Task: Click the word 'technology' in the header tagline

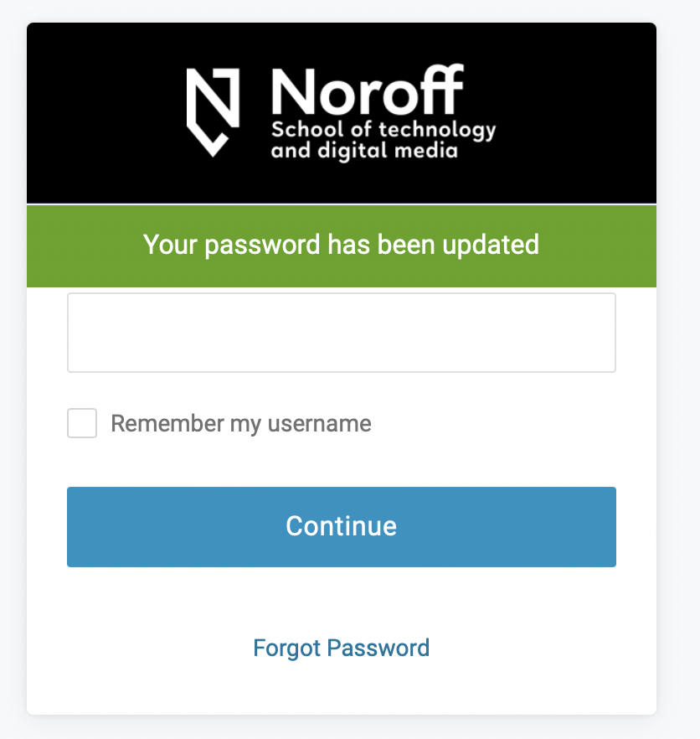Action: click(x=437, y=131)
